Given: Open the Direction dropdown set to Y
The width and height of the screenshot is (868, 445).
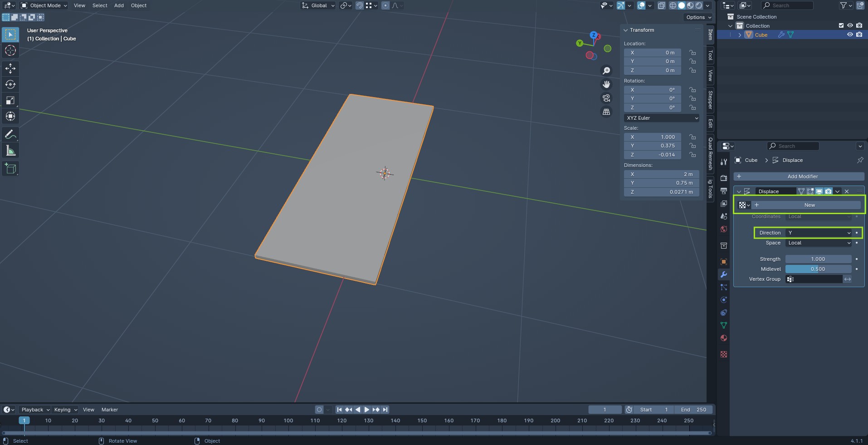Looking at the screenshot, I should [819, 233].
